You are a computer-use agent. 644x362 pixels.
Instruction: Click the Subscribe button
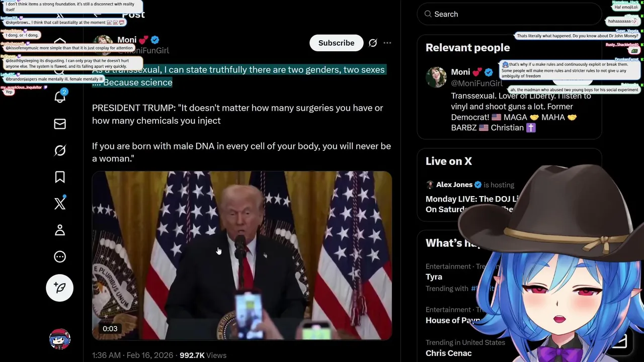click(336, 43)
